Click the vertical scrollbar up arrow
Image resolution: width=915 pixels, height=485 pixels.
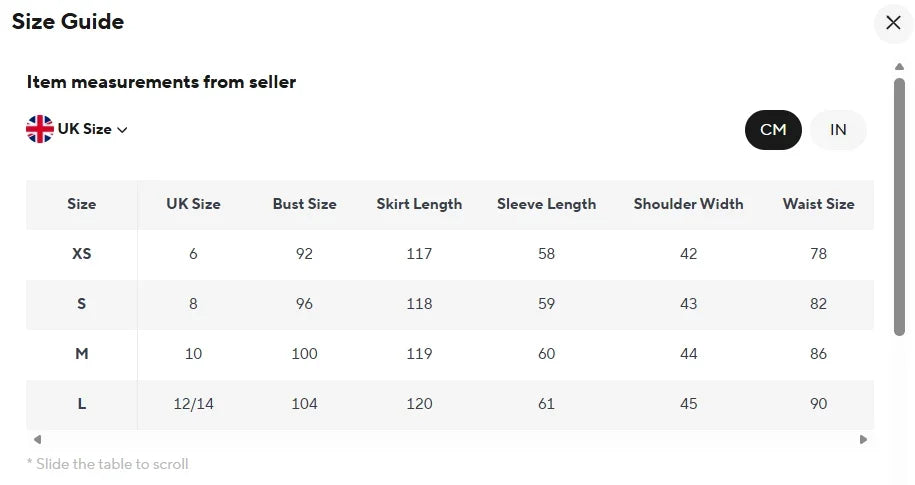tap(899, 67)
